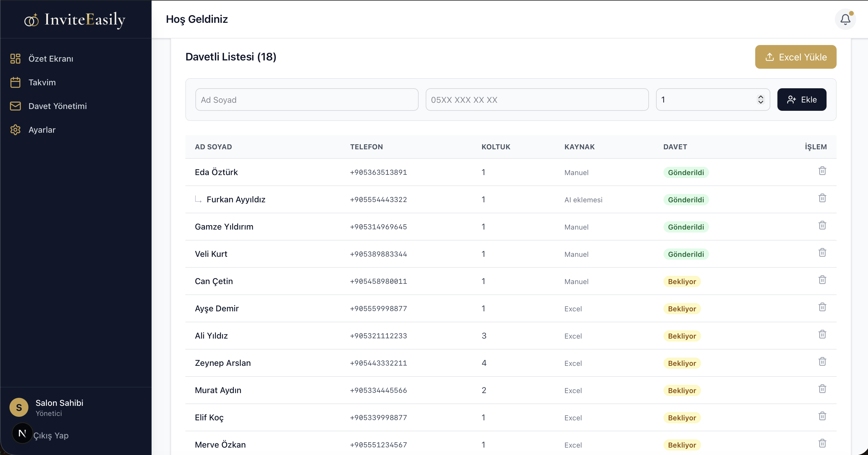
Task: Focus the phone number input field
Action: pos(537,100)
